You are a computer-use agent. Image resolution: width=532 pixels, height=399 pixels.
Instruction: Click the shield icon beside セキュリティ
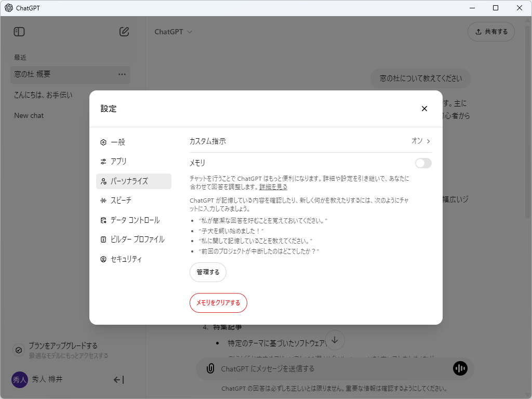coord(102,259)
